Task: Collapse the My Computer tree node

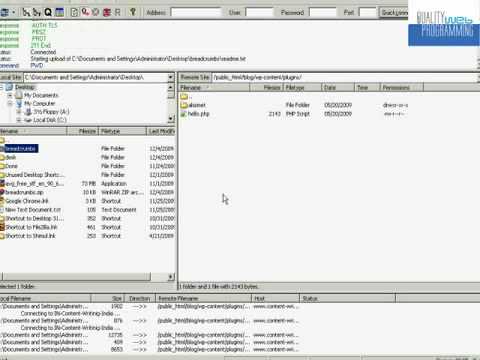Action: point(10,104)
